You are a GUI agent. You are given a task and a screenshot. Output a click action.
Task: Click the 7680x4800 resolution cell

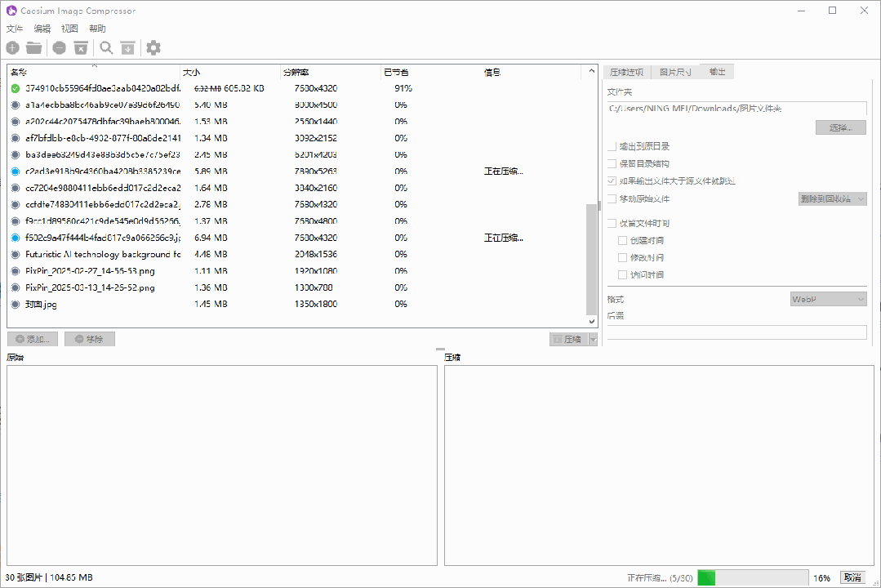(x=316, y=221)
